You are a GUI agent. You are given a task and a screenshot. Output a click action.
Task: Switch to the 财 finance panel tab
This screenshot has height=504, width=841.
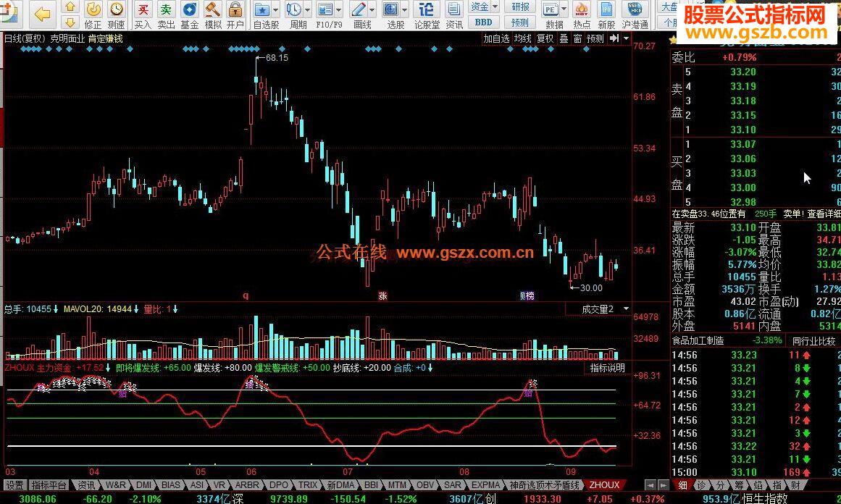[795, 485]
